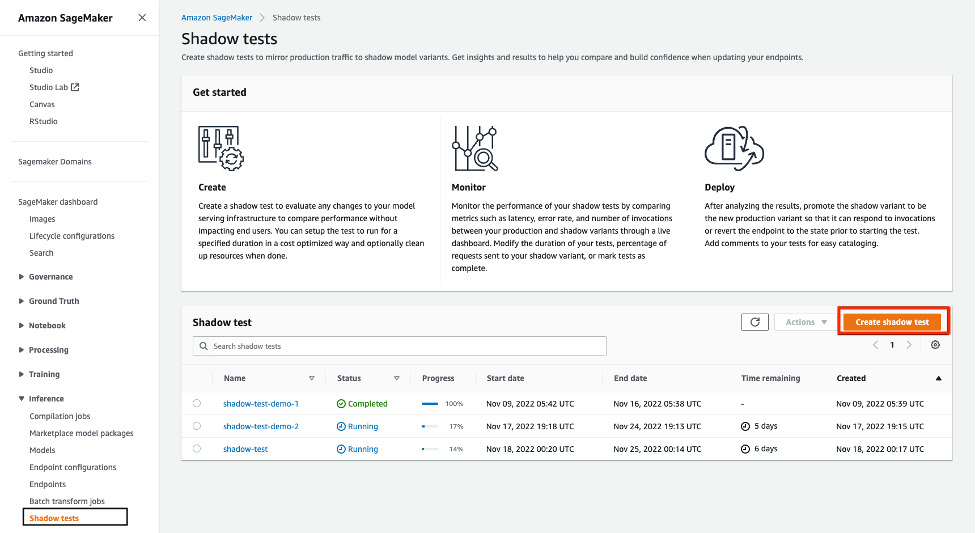Image resolution: width=977 pixels, height=533 pixels.
Task: Click the 14% progress bar
Action: 430,449
